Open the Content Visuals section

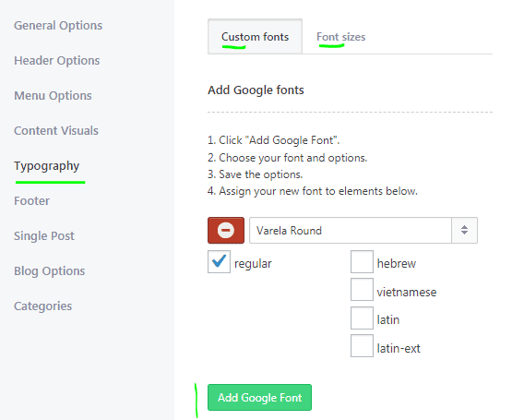pos(56,130)
